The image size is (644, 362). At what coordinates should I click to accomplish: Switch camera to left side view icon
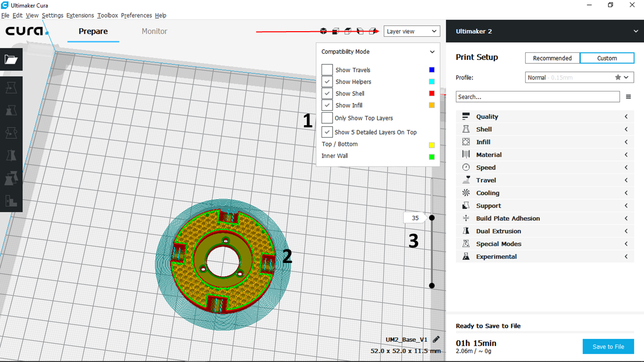(360, 31)
